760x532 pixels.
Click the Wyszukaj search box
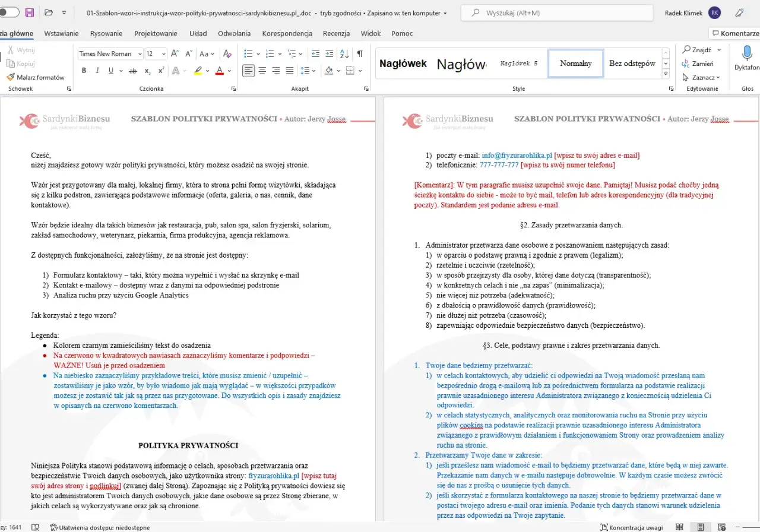[557, 12]
